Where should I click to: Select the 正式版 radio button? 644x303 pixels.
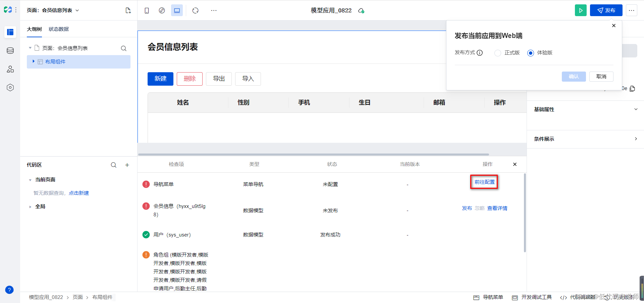(x=498, y=53)
